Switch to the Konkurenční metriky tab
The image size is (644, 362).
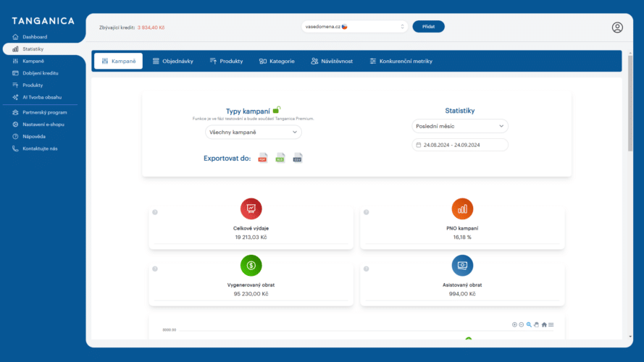(x=401, y=61)
